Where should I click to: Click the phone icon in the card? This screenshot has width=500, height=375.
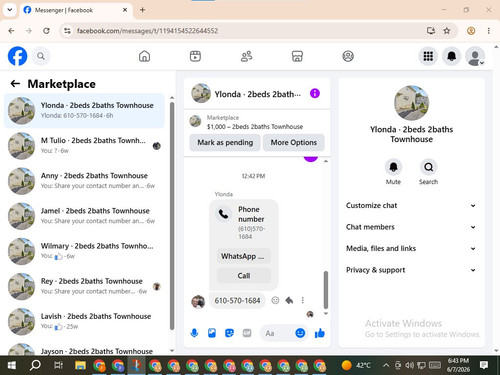point(224,214)
